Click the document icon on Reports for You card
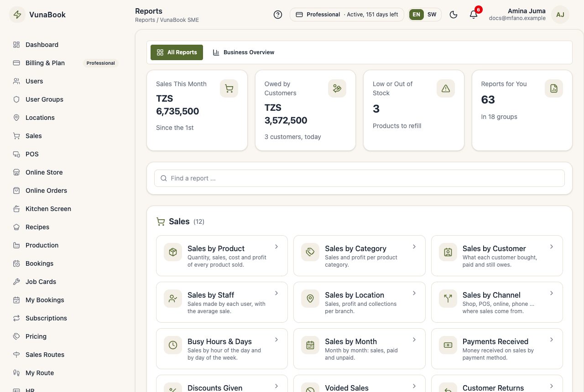The image size is (584, 392). [554, 88]
